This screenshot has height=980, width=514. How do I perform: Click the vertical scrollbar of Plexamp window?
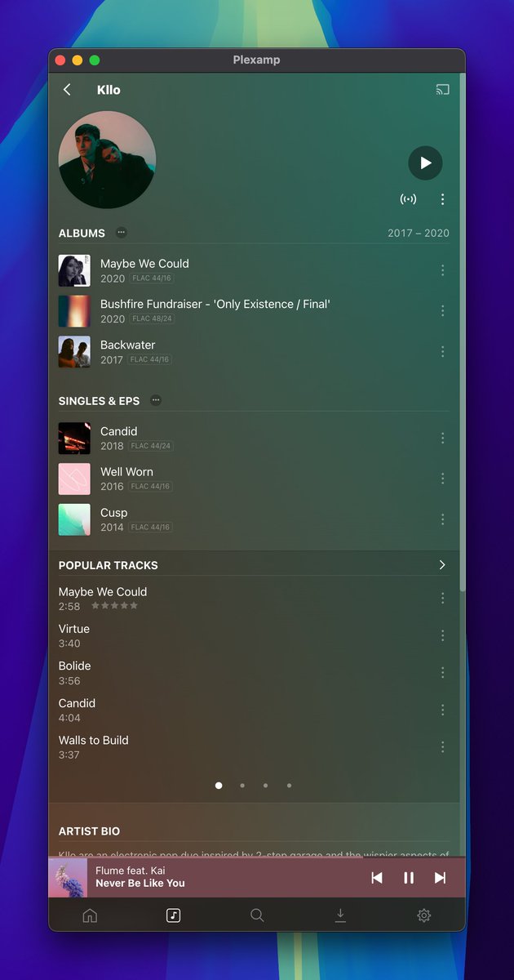pyautogui.click(x=463, y=331)
